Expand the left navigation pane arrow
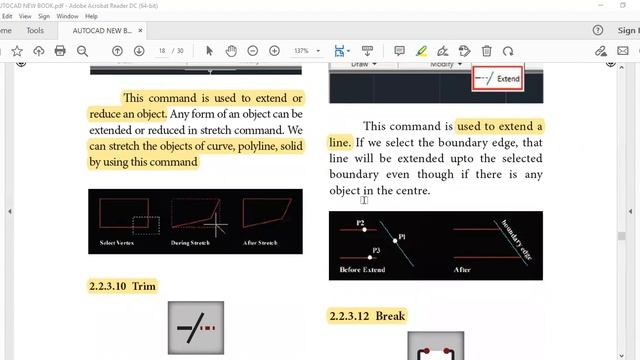640x360 pixels. click(x=10, y=211)
